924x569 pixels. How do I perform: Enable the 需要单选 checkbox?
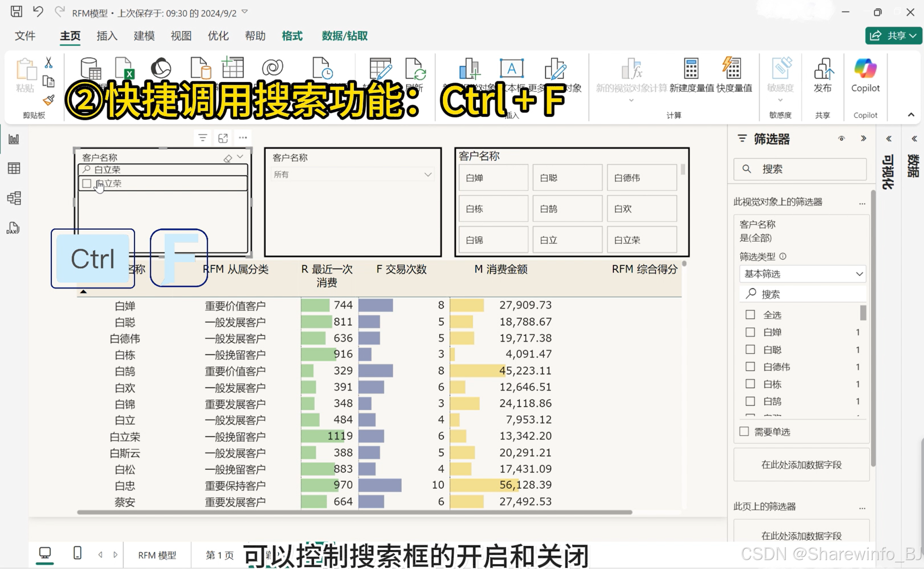click(x=744, y=431)
